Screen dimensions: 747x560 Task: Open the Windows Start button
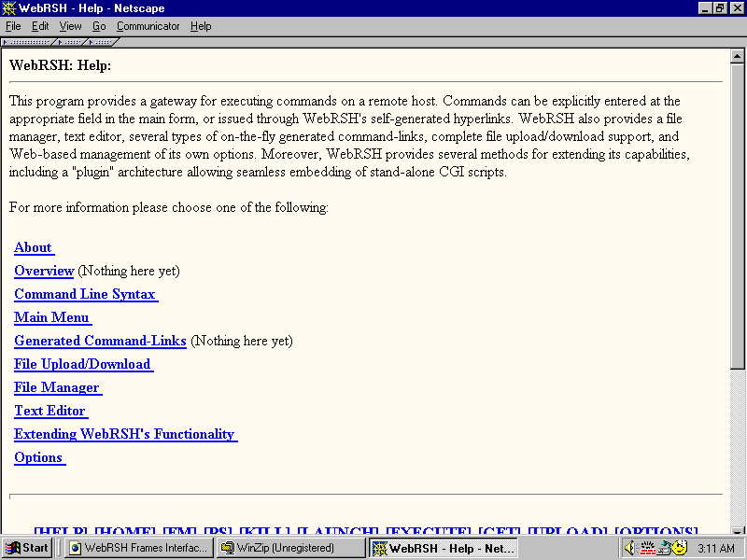[x=27, y=548]
